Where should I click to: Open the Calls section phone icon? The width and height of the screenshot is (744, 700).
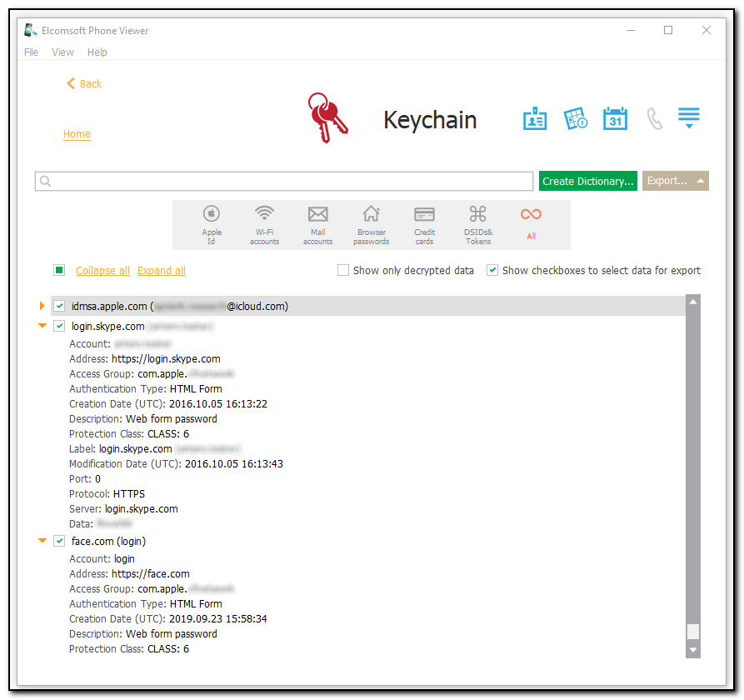pyautogui.click(x=655, y=118)
